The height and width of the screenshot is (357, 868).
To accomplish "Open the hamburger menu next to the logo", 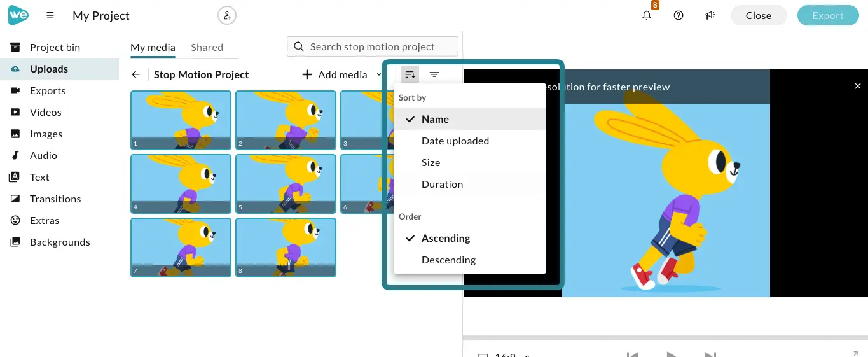I will [50, 15].
